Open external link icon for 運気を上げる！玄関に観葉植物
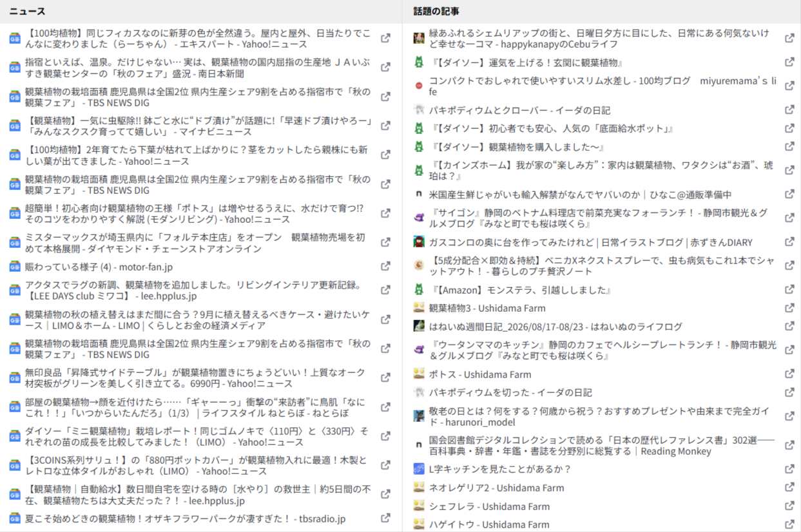This screenshot has height=532, width=801. point(789,62)
